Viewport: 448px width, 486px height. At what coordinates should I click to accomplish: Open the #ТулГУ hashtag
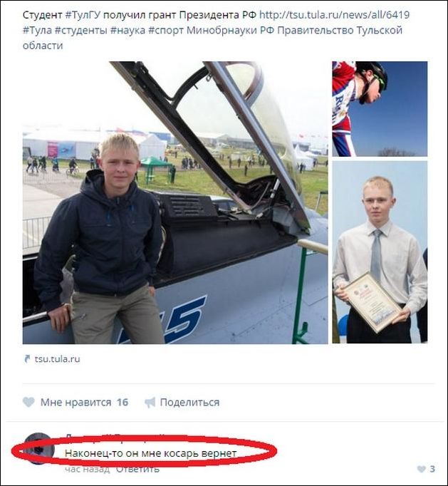[x=83, y=15]
